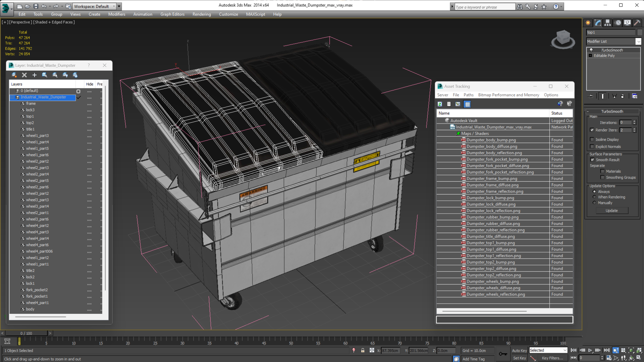644x362 pixels.
Task: Delete layer X icon in Layer dialog
Action: pos(24,75)
